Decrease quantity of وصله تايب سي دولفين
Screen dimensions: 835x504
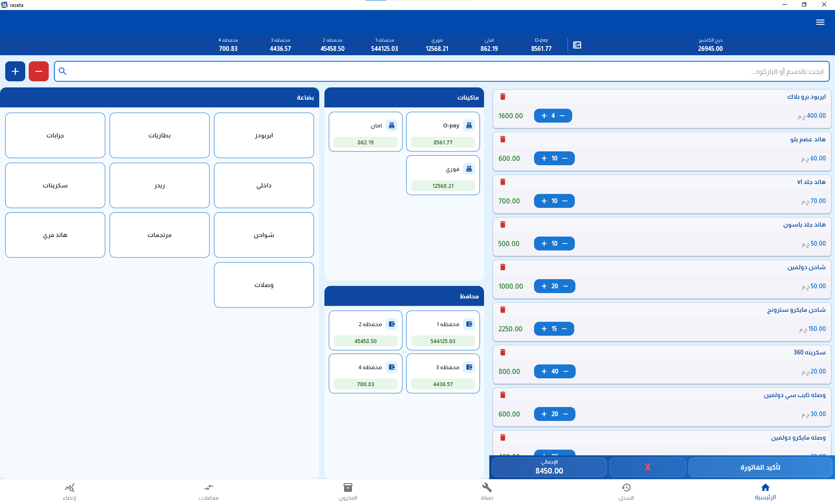point(565,414)
